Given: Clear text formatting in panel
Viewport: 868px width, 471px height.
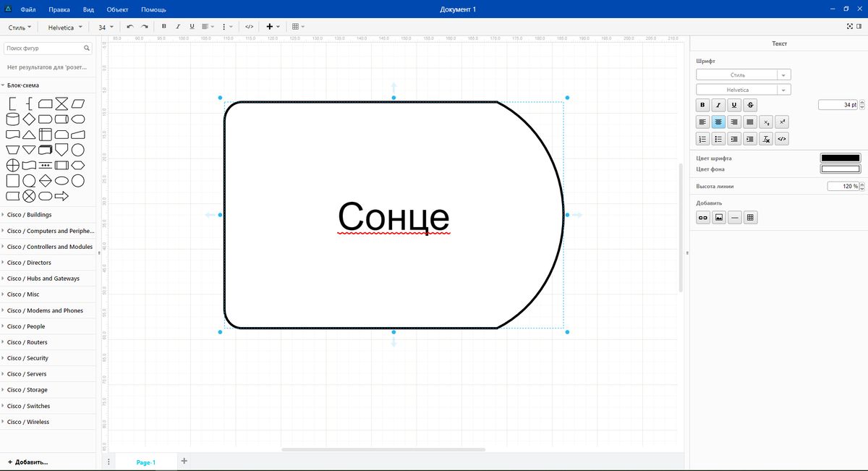Looking at the screenshot, I should click(766, 139).
